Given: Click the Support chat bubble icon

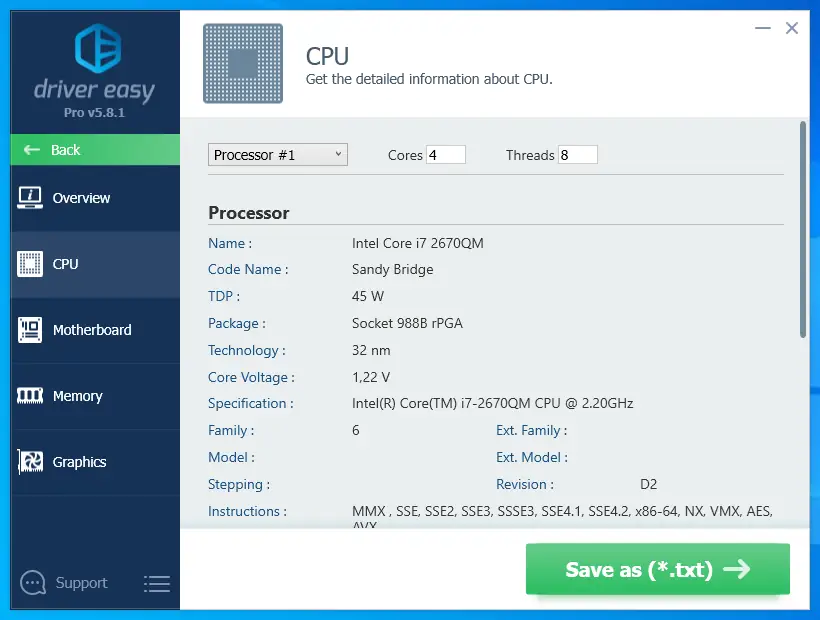Looking at the screenshot, I should click(x=33, y=582).
